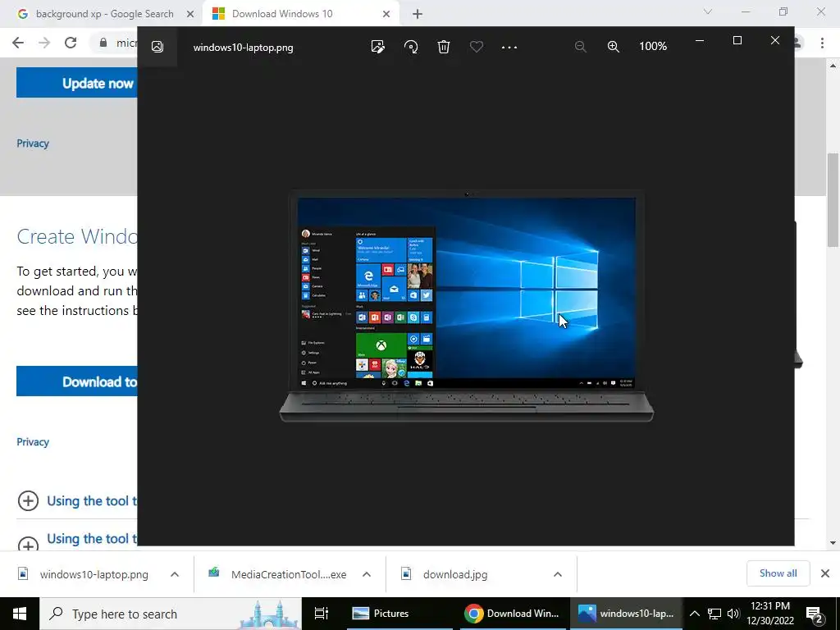Click the laptop image in Photos viewer
The height and width of the screenshot is (630, 840).
(x=466, y=307)
